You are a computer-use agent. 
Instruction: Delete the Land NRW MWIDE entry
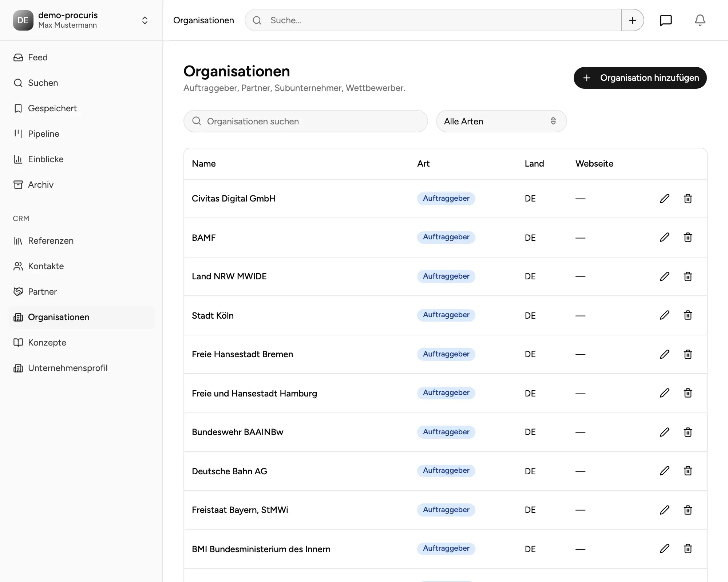pyautogui.click(x=688, y=276)
